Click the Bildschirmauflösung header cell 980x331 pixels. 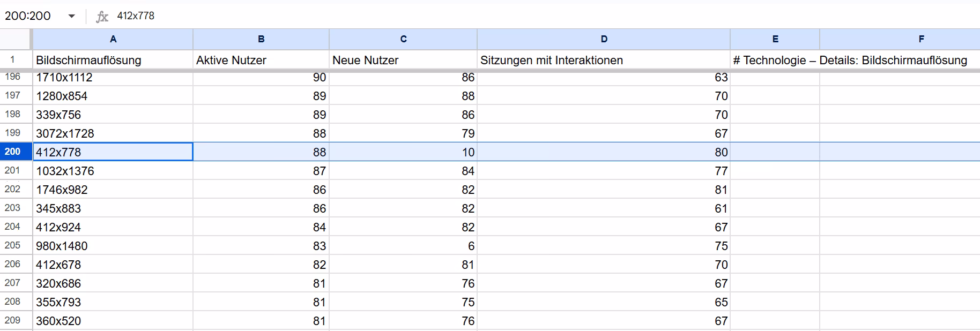[113, 60]
